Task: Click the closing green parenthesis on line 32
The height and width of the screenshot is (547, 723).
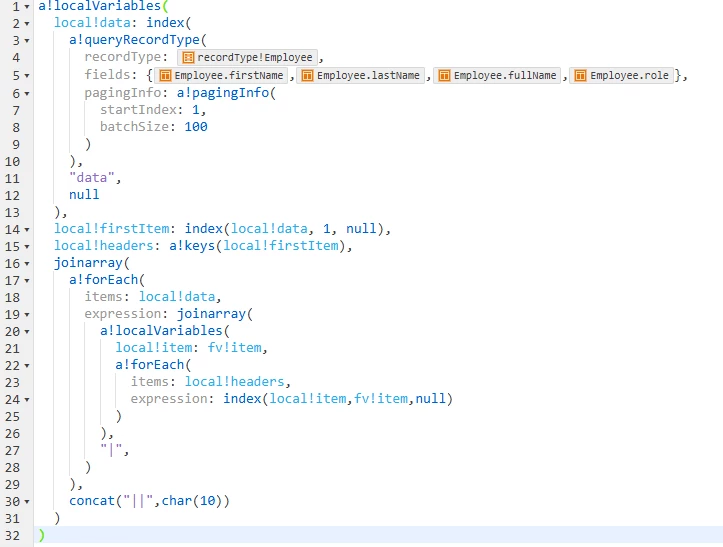Action: [41, 535]
